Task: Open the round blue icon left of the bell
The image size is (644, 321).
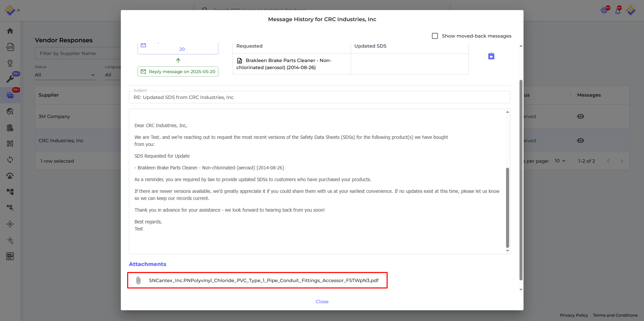Action: pyautogui.click(x=604, y=10)
